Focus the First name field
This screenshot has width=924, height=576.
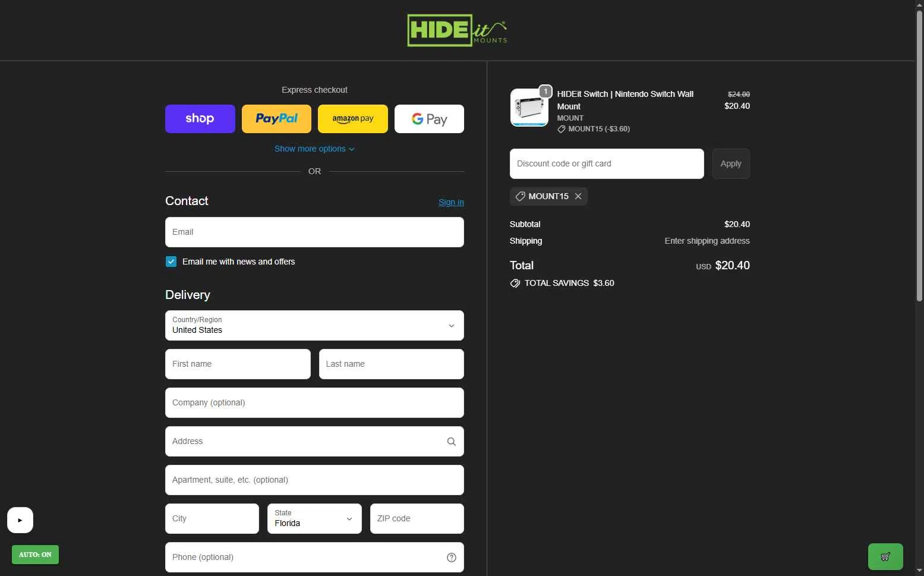238,364
